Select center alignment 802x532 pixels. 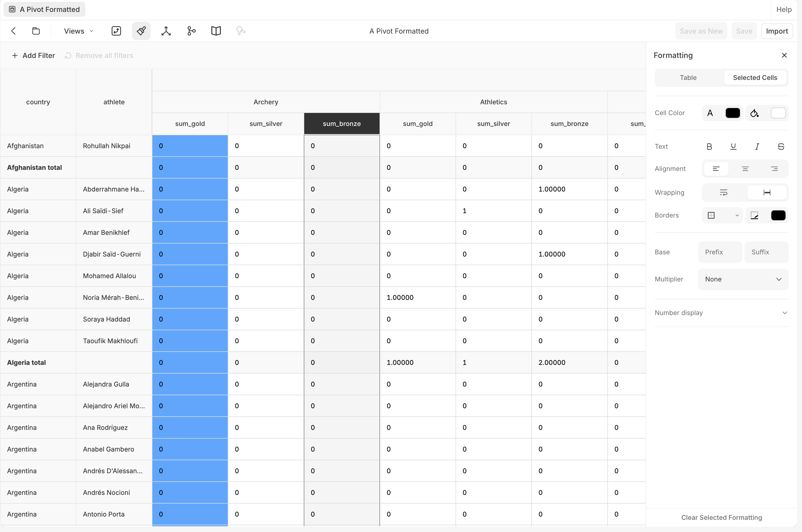pyautogui.click(x=745, y=169)
